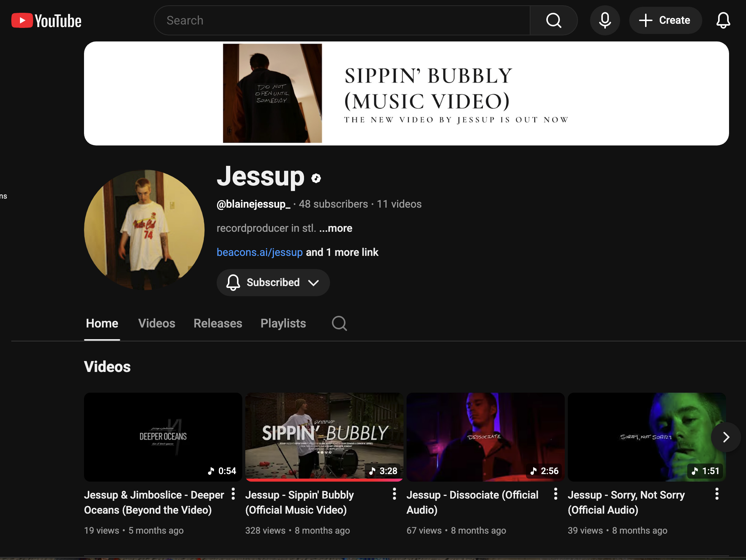The width and height of the screenshot is (746, 560).
Task: Open three-dot menu for Sorry, Not Sorry
Action: click(717, 494)
